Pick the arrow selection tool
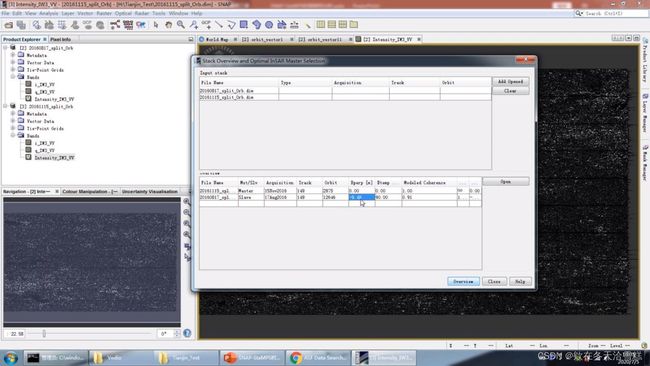The height and width of the screenshot is (366, 650). point(156,25)
